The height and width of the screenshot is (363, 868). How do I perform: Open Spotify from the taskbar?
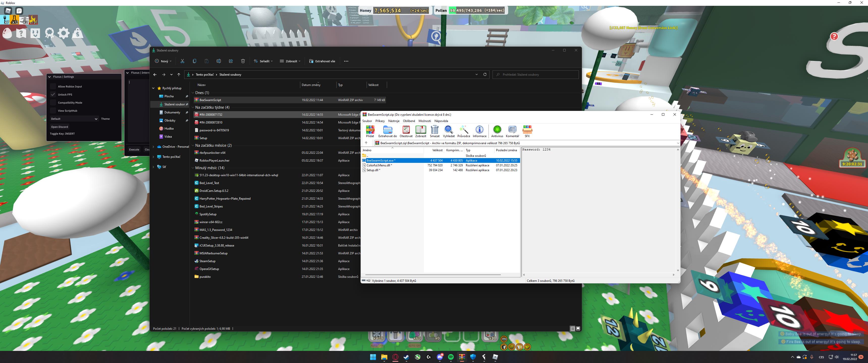(x=451, y=357)
